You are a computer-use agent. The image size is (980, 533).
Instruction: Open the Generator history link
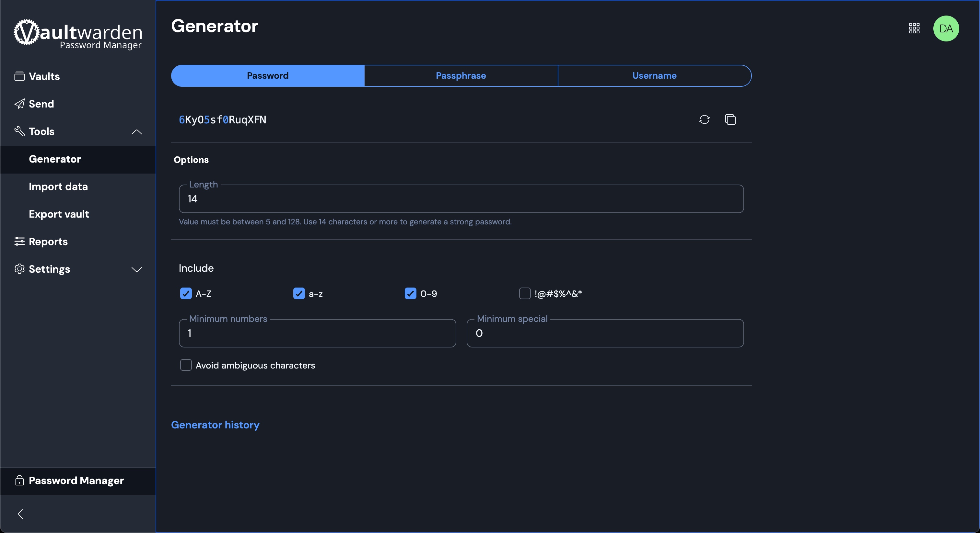215,425
